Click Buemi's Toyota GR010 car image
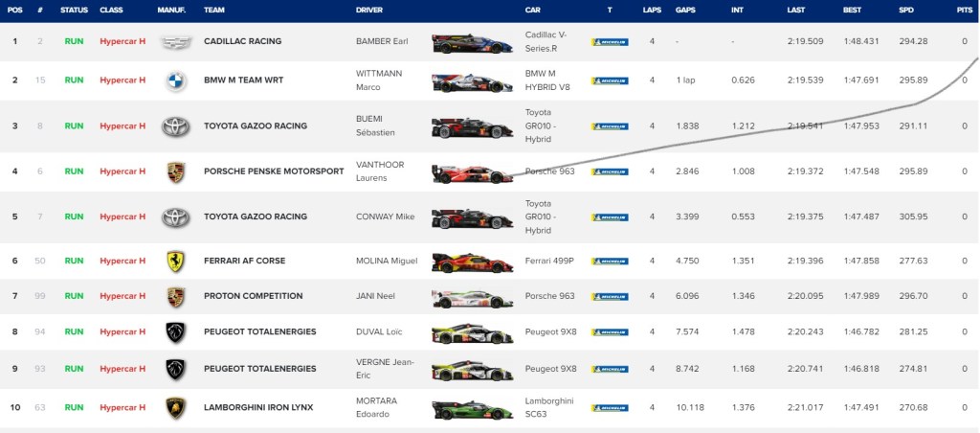Image resolution: width=980 pixels, height=433 pixels. point(472,127)
